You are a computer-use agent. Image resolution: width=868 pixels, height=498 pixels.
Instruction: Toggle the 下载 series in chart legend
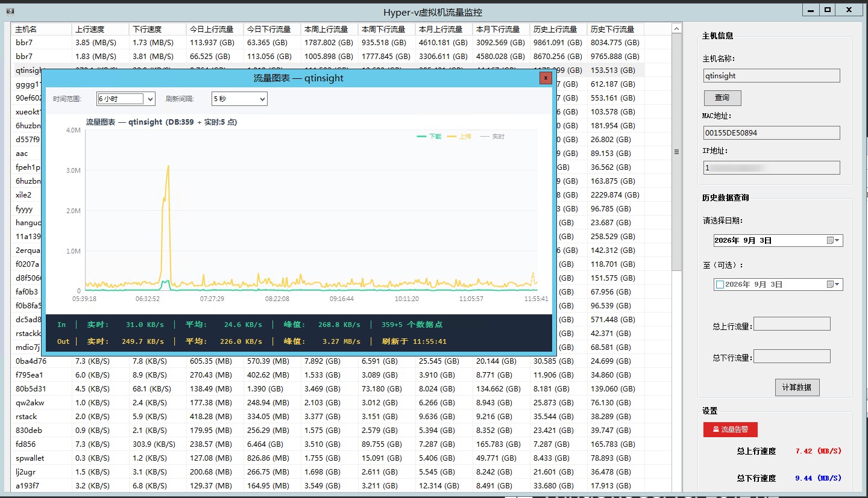(x=429, y=137)
